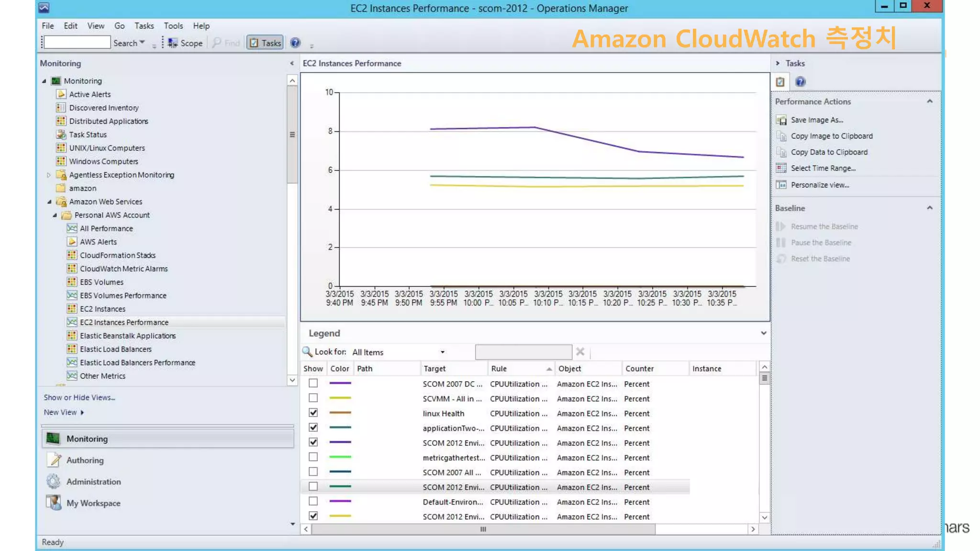Open help via blue question mark toolbar icon
Image resolution: width=980 pixels, height=551 pixels.
[x=295, y=43]
